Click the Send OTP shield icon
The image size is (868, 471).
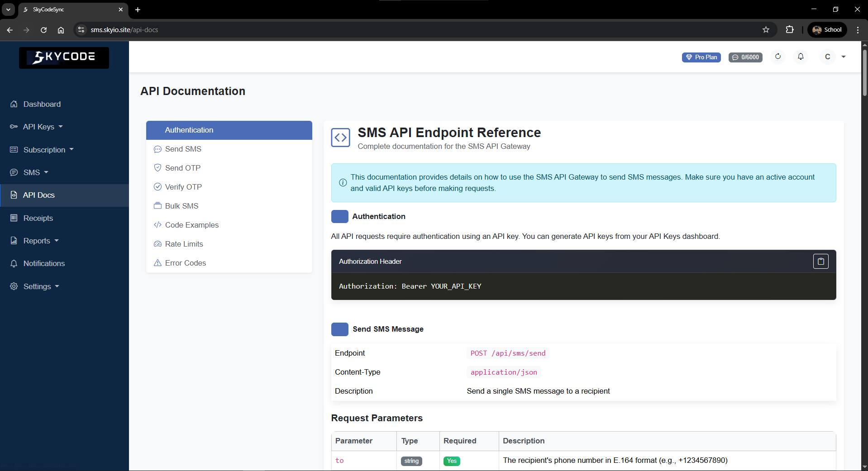(x=157, y=168)
